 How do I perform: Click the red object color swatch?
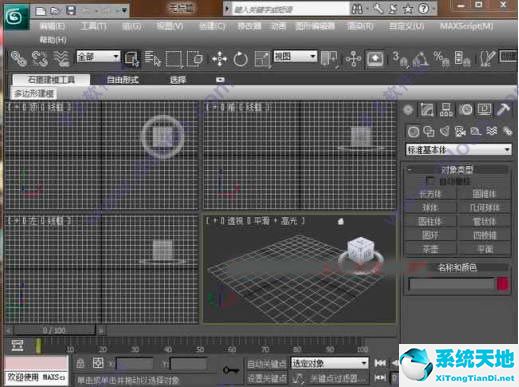click(x=503, y=284)
